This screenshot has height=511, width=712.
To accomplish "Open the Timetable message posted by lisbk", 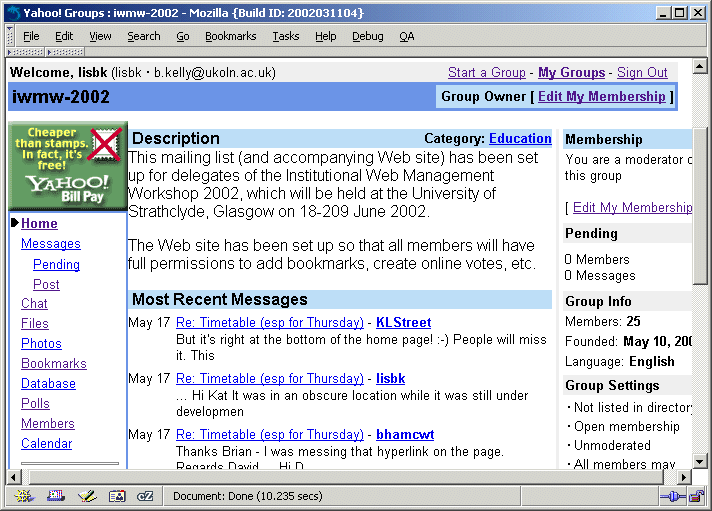I will pyautogui.click(x=270, y=378).
